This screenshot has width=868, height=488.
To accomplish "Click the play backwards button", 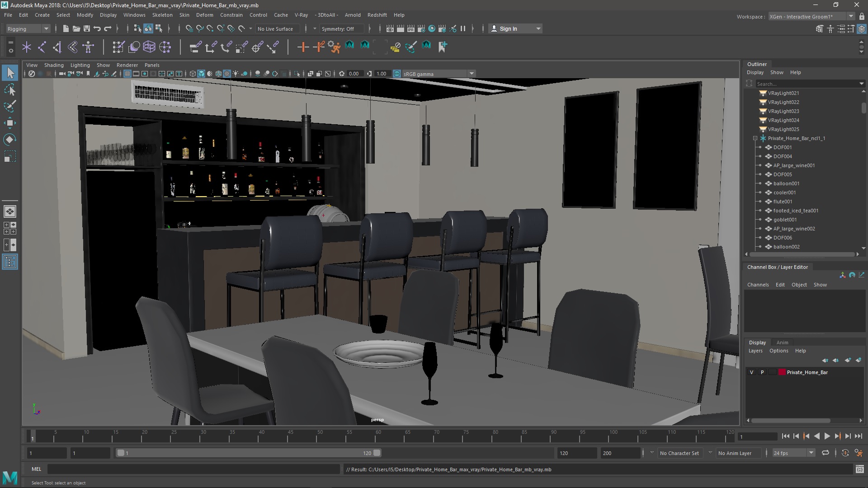I will (816, 436).
